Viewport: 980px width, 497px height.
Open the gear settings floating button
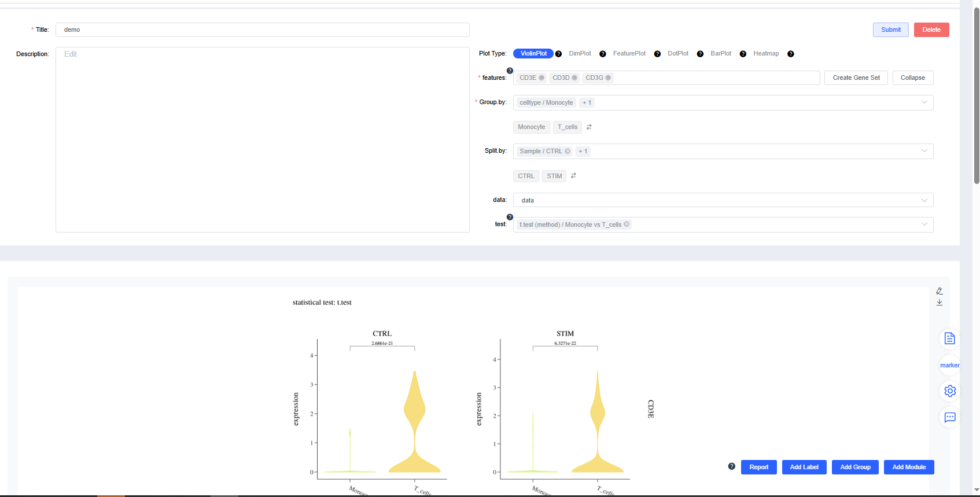[x=949, y=391]
